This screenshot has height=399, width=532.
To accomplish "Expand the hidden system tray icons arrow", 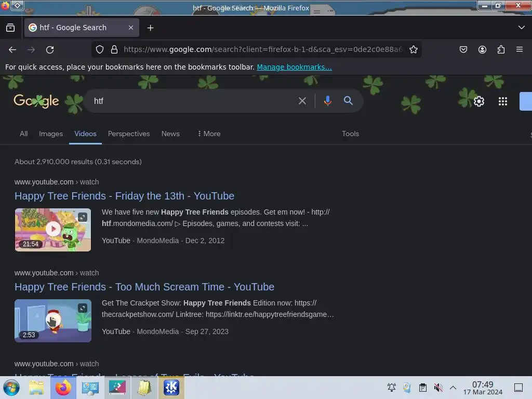I will pos(453,387).
